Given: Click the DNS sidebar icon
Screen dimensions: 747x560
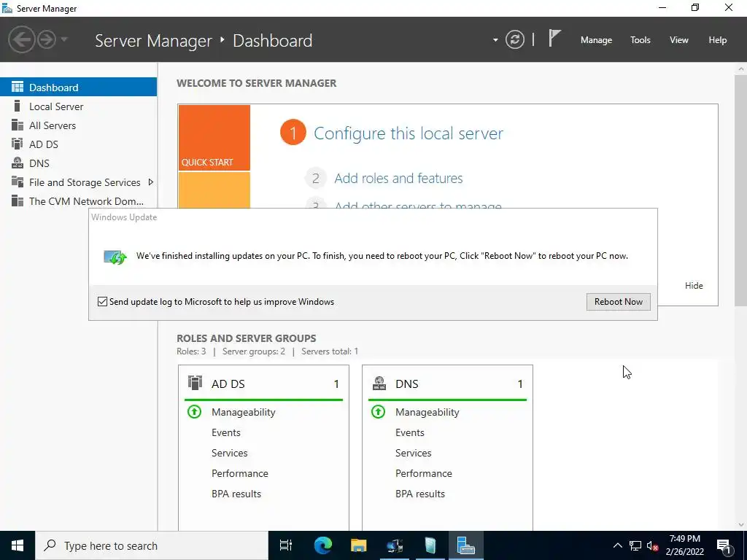Looking at the screenshot, I should 18,163.
